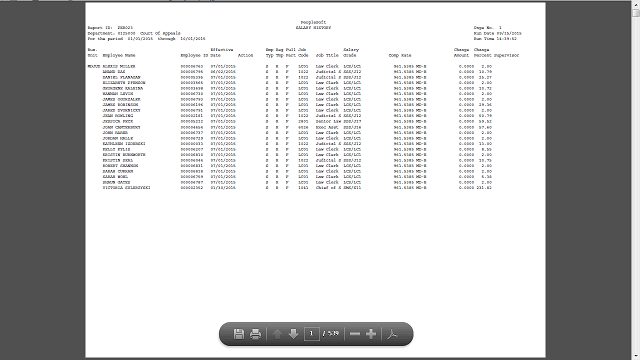640x360 pixels.
Task: Click the "Run Time" line in header
Action: (x=495, y=39)
